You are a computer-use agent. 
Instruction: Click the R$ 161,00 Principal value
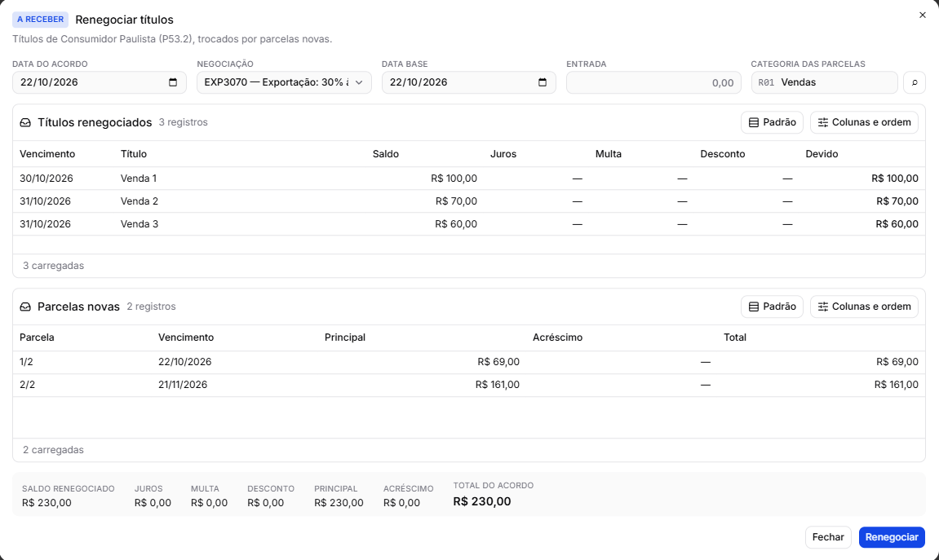[x=498, y=385]
